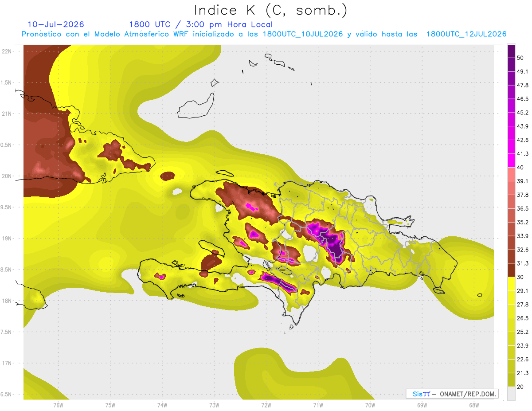Click the legend value "37.8"

pyautogui.click(x=523, y=195)
